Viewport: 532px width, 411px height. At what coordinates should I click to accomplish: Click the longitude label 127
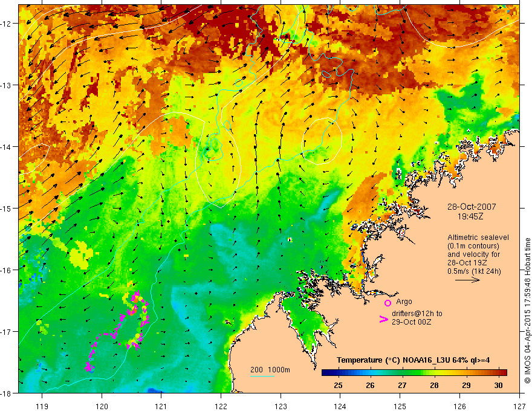519,406
